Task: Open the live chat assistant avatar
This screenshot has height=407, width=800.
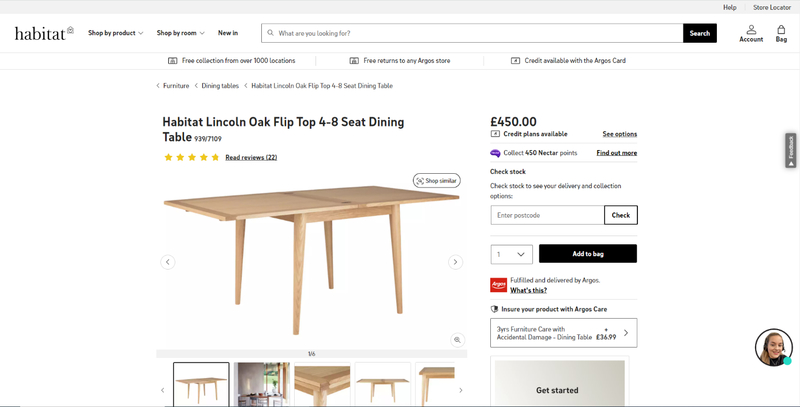Action: point(773,347)
